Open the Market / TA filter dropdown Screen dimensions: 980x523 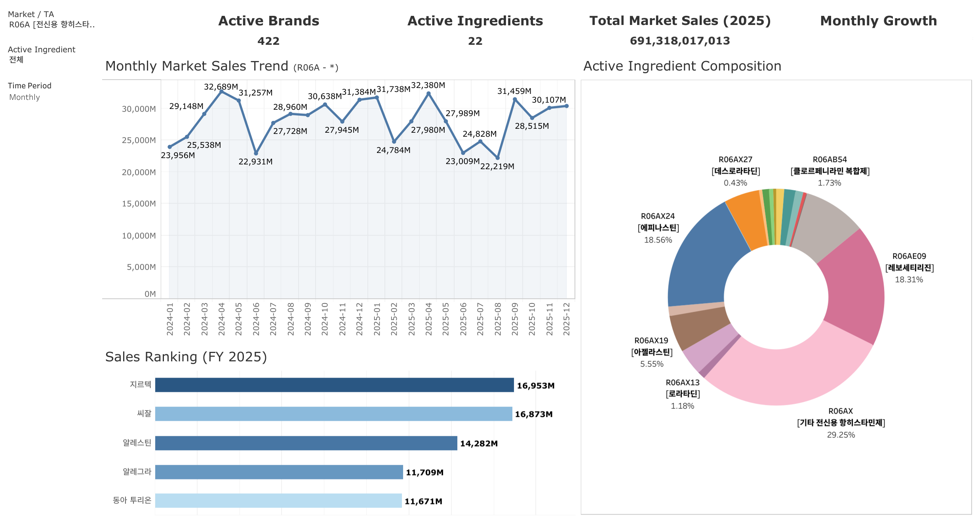pyautogui.click(x=51, y=25)
